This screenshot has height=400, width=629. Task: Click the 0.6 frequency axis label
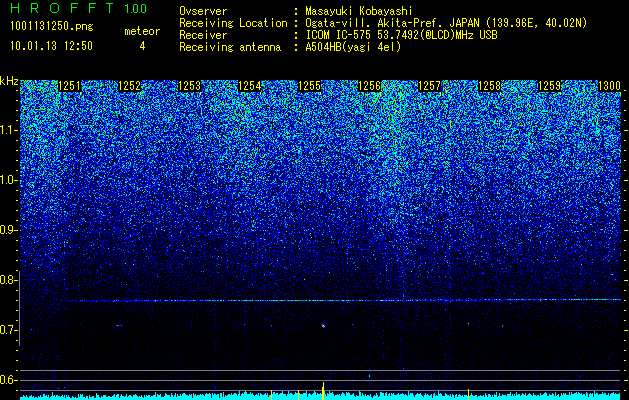click(7, 380)
